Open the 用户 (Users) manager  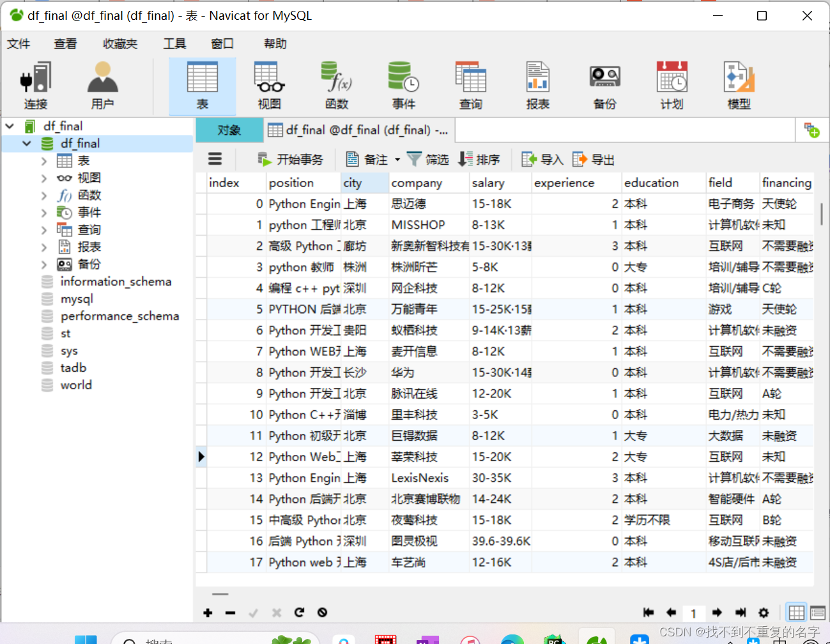pyautogui.click(x=102, y=83)
